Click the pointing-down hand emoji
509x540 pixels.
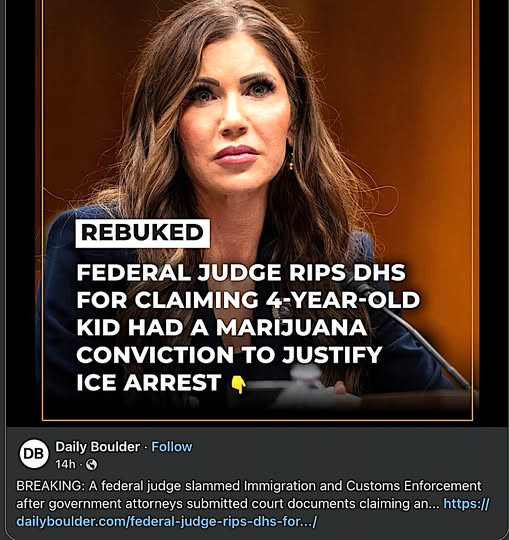[238, 384]
